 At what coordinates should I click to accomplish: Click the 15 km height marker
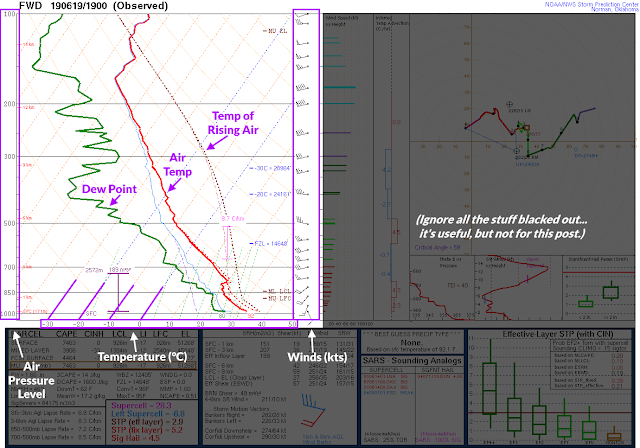click(x=28, y=44)
